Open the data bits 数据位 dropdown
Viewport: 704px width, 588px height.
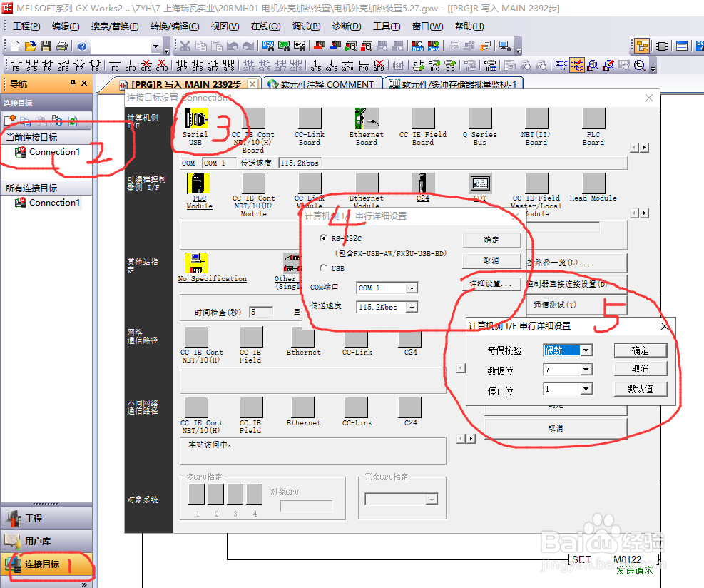586,370
